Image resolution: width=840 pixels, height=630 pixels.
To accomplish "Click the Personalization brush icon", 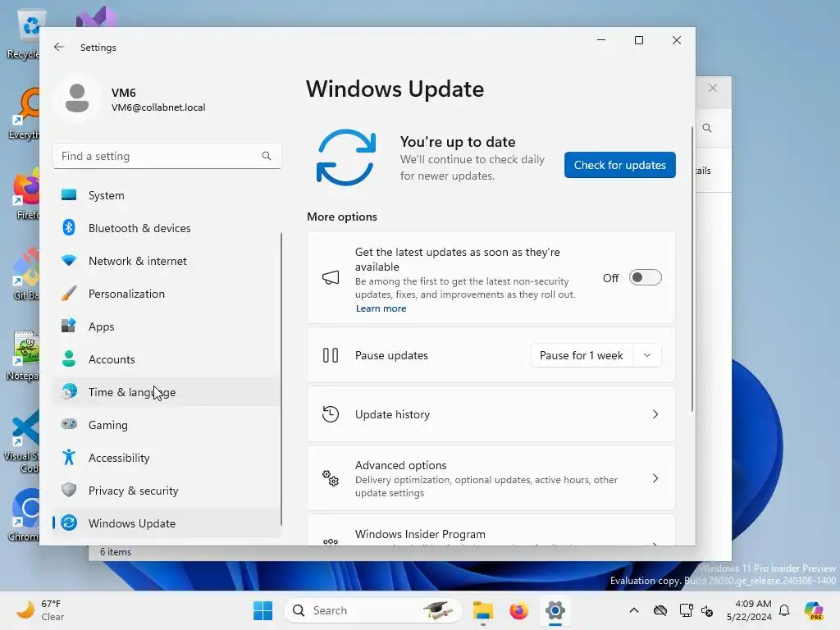I will pyautogui.click(x=69, y=294).
